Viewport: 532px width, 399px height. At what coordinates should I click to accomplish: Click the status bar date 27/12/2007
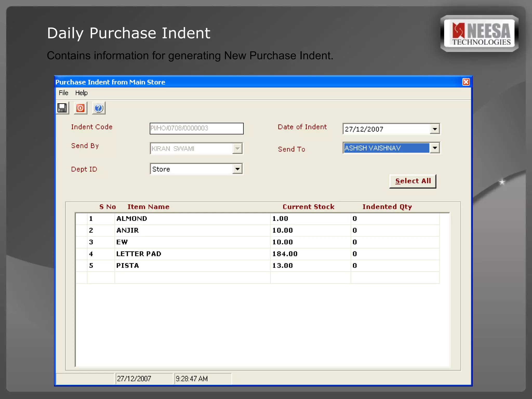(x=144, y=379)
